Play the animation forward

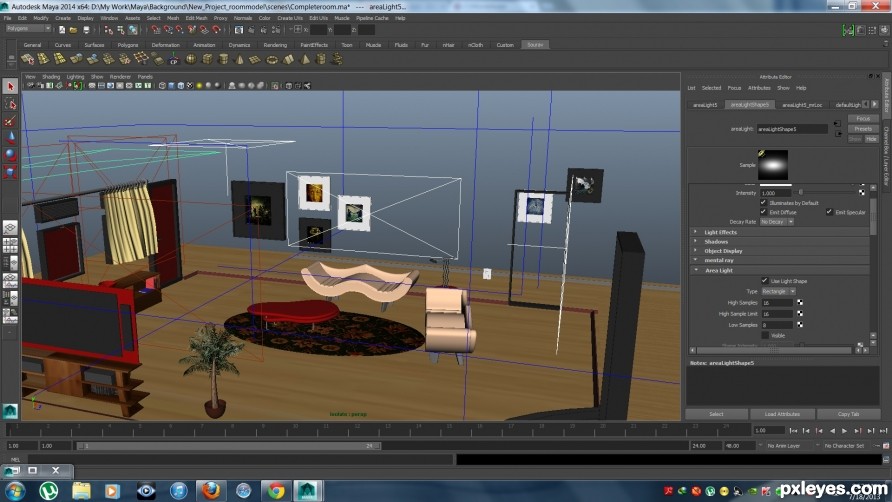pos(844,431)
